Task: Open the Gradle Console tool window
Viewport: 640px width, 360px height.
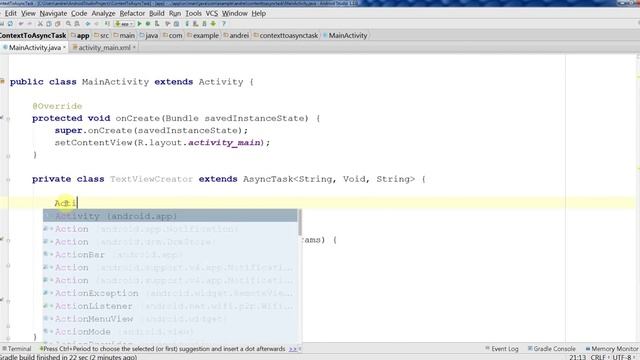Action: pyautogui.click(x=551, y=349)
